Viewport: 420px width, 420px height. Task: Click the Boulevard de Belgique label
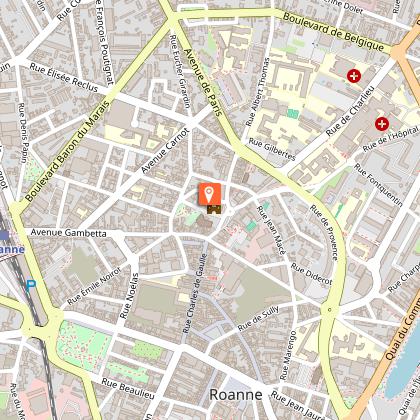(333, 31)
